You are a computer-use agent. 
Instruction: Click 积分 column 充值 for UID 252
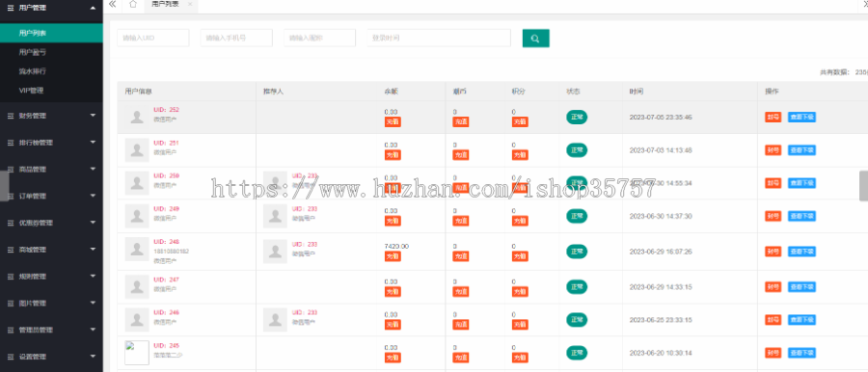point(520,121)
